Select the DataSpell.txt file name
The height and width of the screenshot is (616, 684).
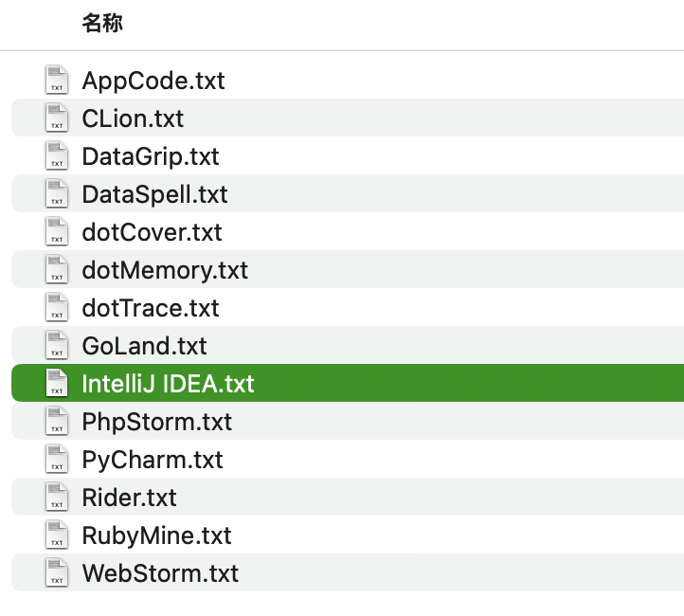tap(154, 195)
